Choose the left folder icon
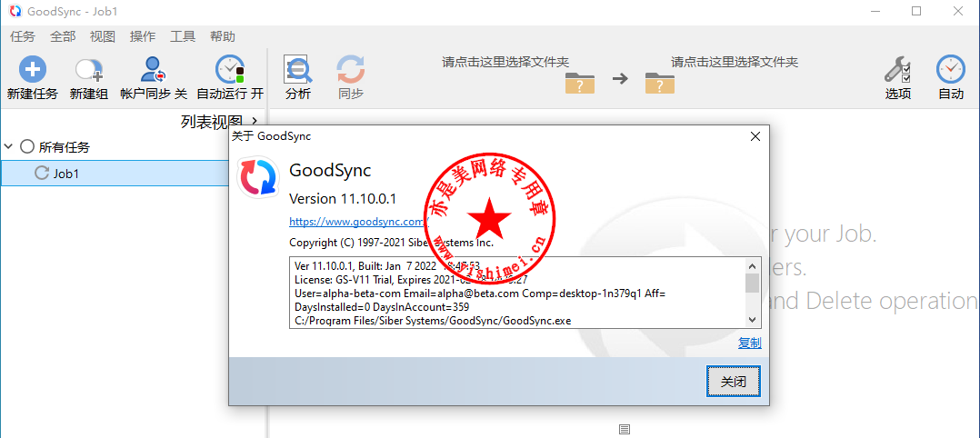Screen dimensions: 980x438 580,83
